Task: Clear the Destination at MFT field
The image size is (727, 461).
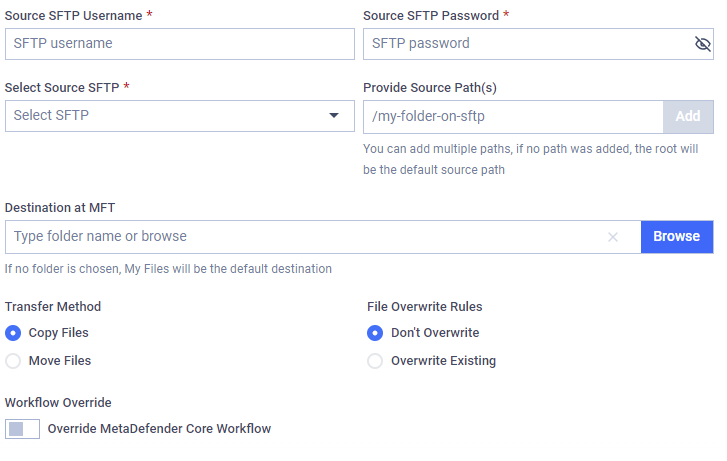Action: [x=612, y=237]
